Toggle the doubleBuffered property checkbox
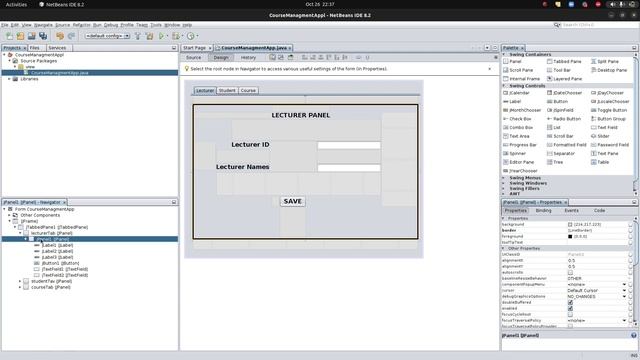This screenshot has height=360, width=640. (570, 302)
